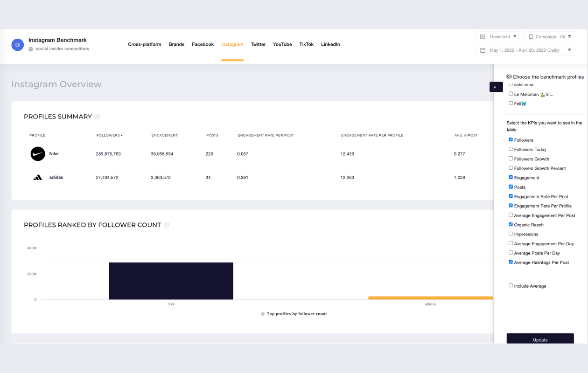Viewport: 588px width, 373px height.
Task: Enable Average Engagement Per Day checkbox
Action: pyautogui.click(x=511, y=243)
